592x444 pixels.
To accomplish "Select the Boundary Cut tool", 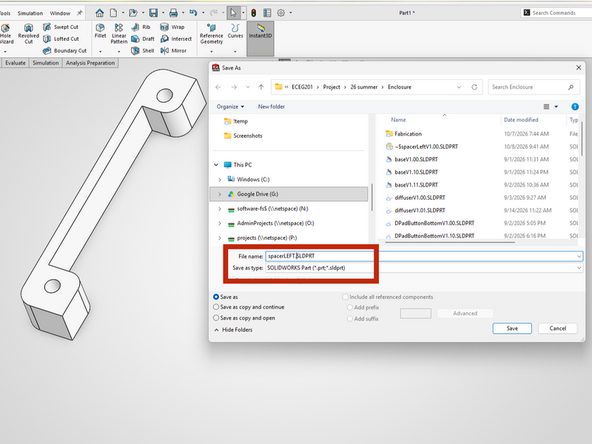I will pyautogui.click(x=65, y=50).
